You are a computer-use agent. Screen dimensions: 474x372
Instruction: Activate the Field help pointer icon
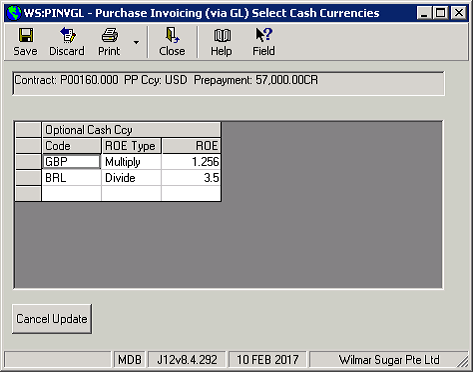264,35
